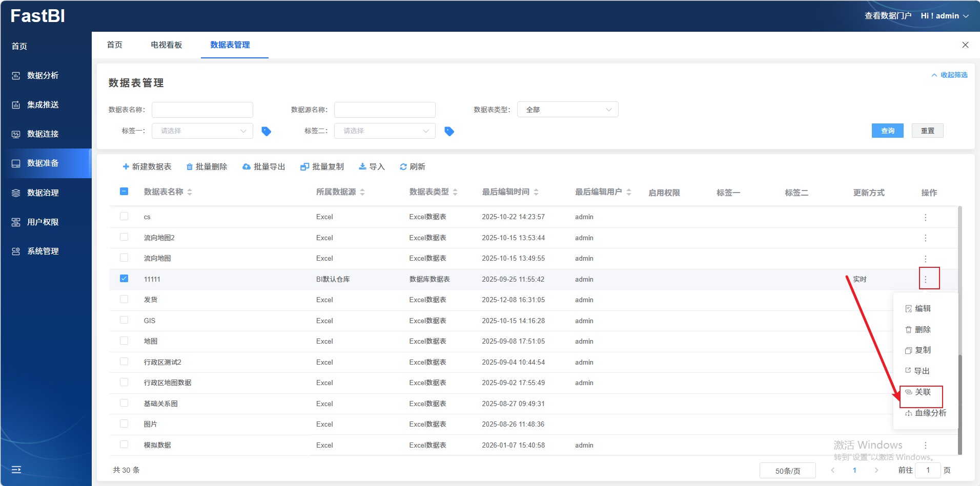980x486 pixels.
Task: Click 新建数据表 plus button
Action: click(147, 167)
